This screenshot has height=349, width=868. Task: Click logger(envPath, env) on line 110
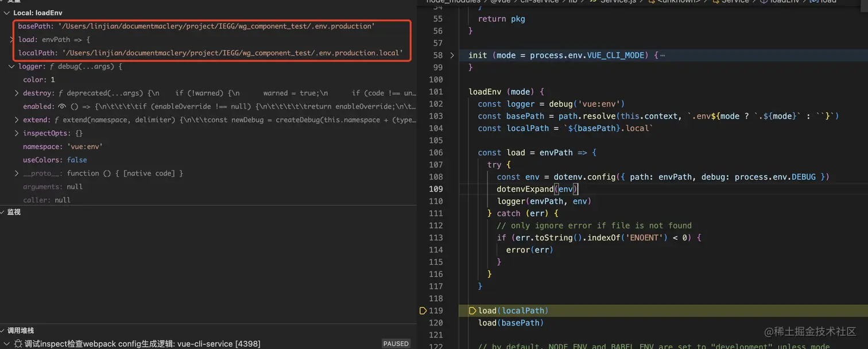click(544, 201)
